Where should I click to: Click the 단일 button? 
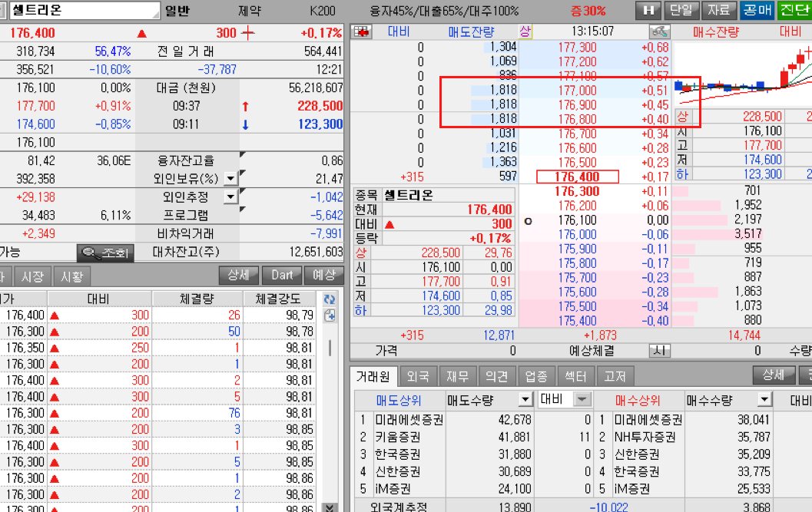point(681,10)
